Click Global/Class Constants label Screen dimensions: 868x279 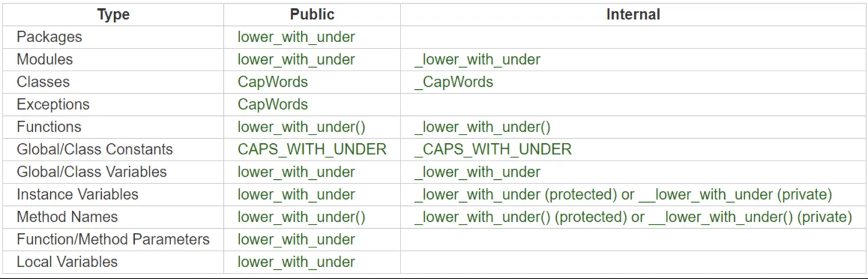94,149
